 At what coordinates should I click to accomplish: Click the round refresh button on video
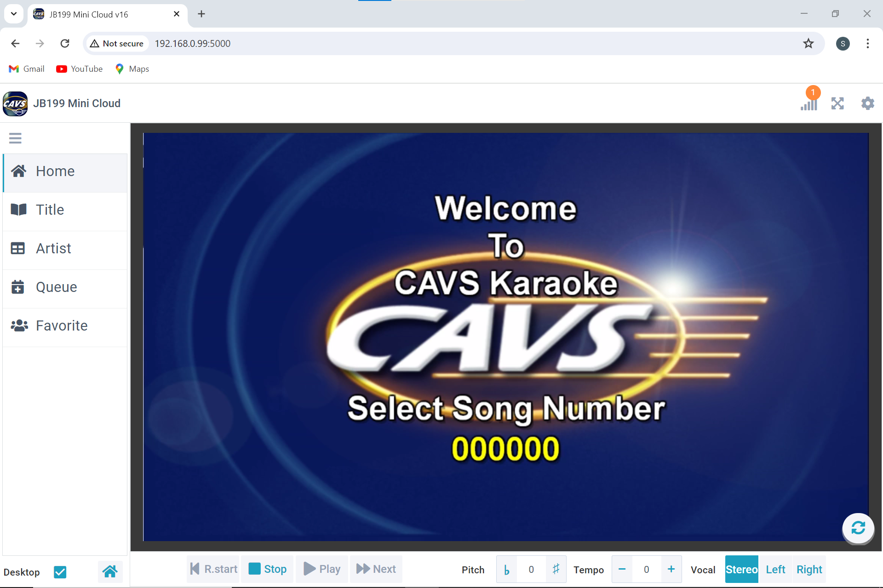[x=858, y=528]
